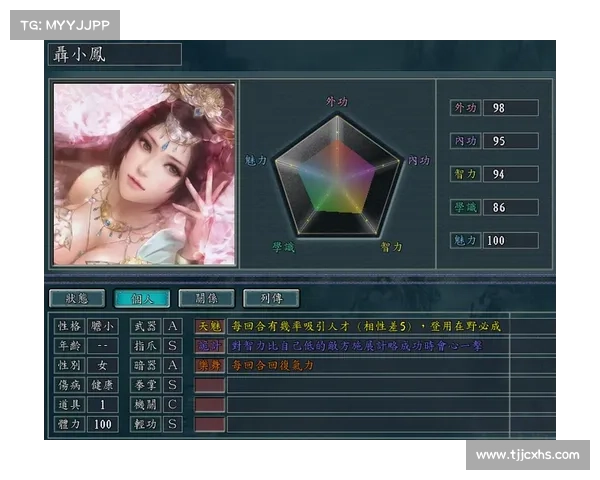This screenshot has height=480, width=600.
Task: Select the 樂舞 skill icon
Action: click(x=209, y=365)
